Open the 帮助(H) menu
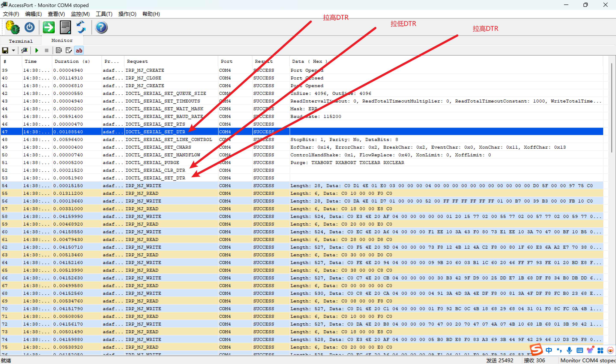Screen dimensions: 616x364 (x=151, y=14)
